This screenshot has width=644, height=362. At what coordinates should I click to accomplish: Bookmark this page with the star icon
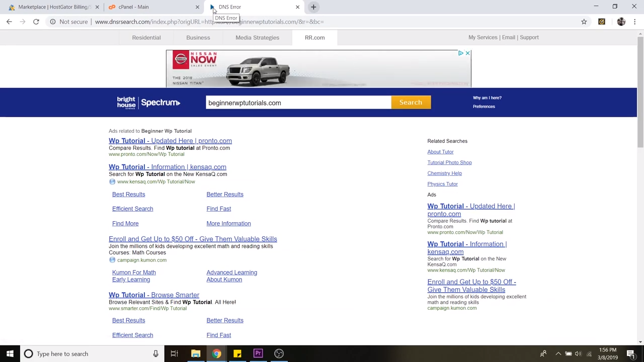(x=584, y=22)
